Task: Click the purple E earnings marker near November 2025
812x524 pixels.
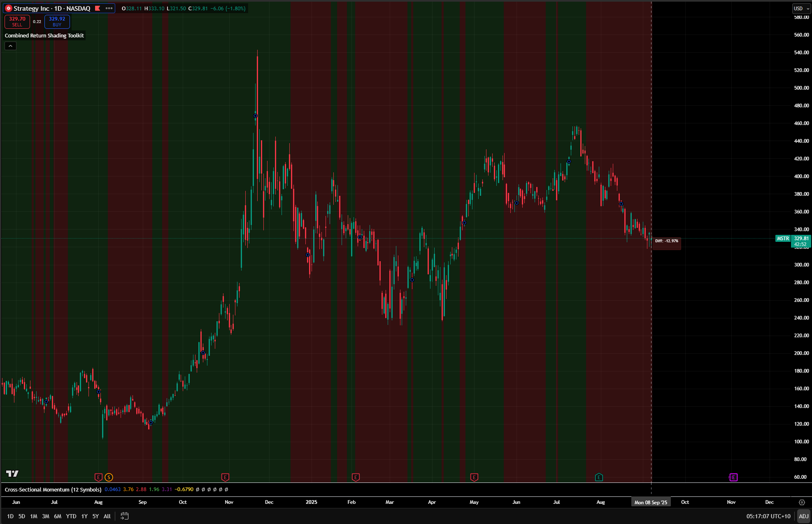Action: [733, 478]
